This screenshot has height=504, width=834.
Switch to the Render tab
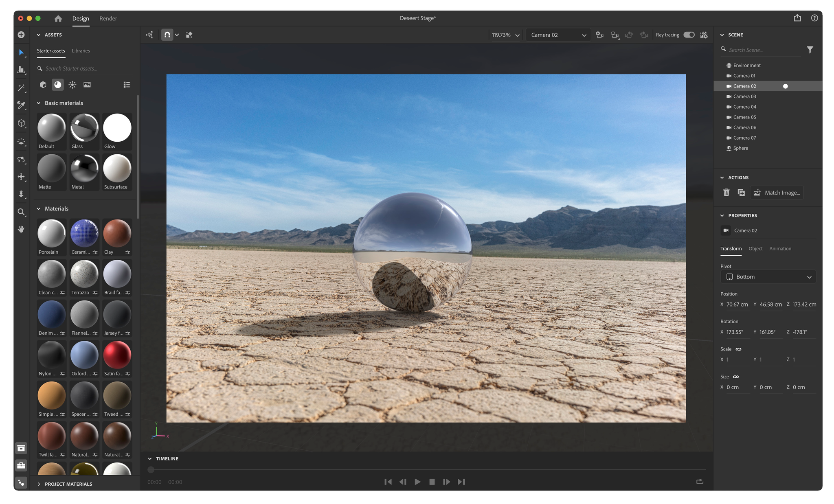[108, 18]
